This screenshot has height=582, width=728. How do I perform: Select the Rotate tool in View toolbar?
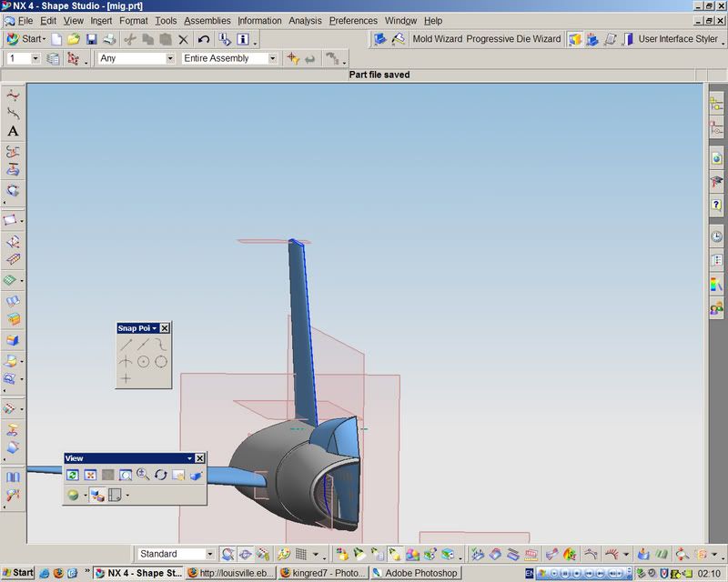161,475
